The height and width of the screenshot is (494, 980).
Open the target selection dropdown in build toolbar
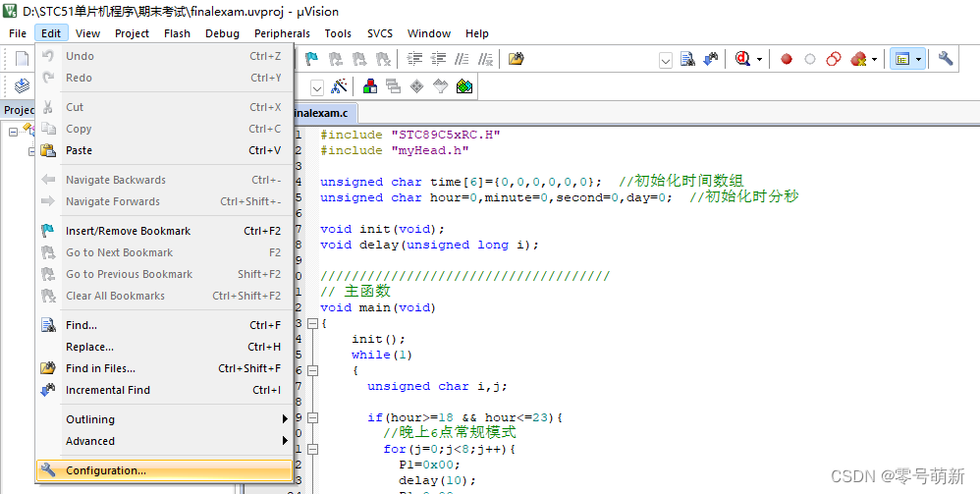(x=317, y=88)
